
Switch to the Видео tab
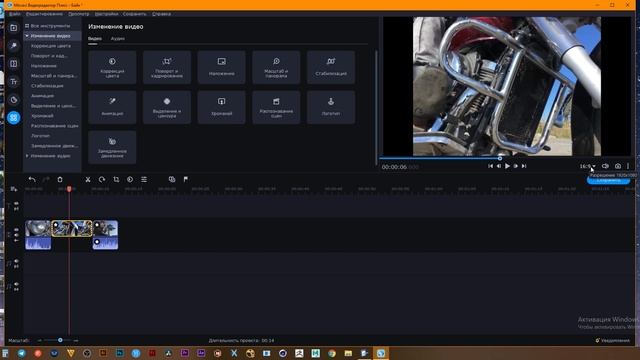[95, 39]
